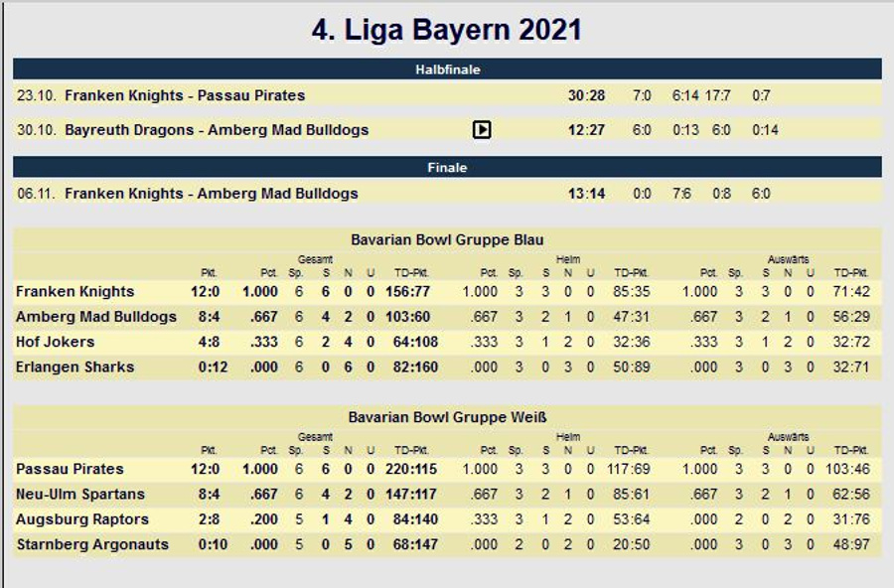The height and width of the screenshot is (588, 894).
Task: Open Bayreuth Dragons - Amberg Mad Bulldogs matchup
Action: coord(217,129)
